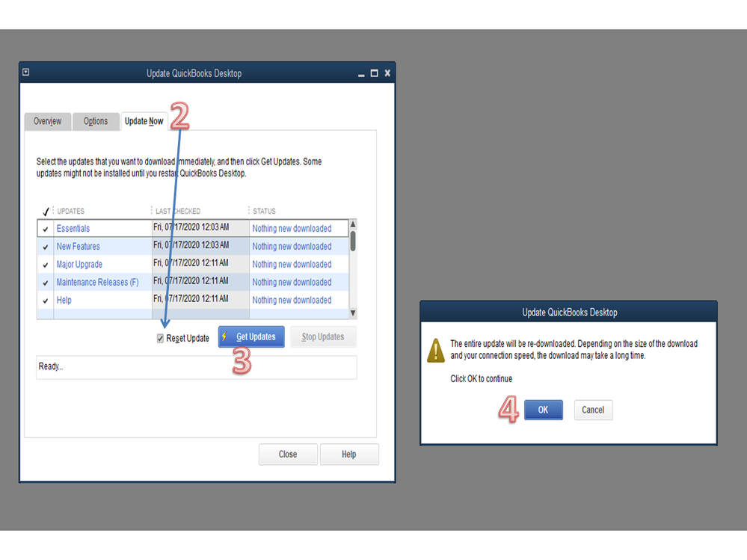The height and width of the screenshot is (560, 747).
Task: Toggle the Reset Update checkbox
Action: pos(160,338)
